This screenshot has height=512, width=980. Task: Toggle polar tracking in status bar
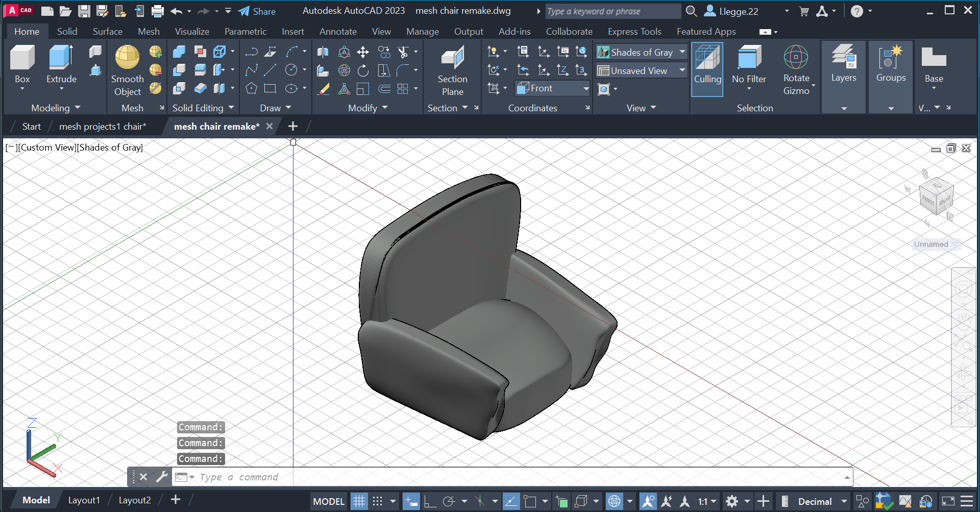[x=449, y=501]
